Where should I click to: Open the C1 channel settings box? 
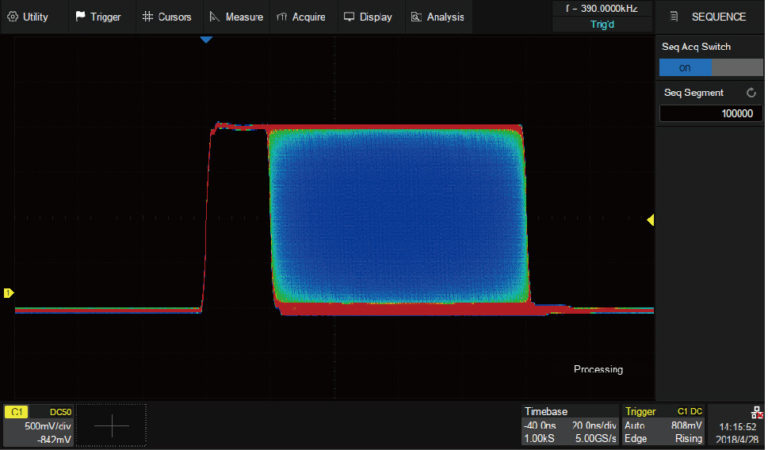[38, 426]
